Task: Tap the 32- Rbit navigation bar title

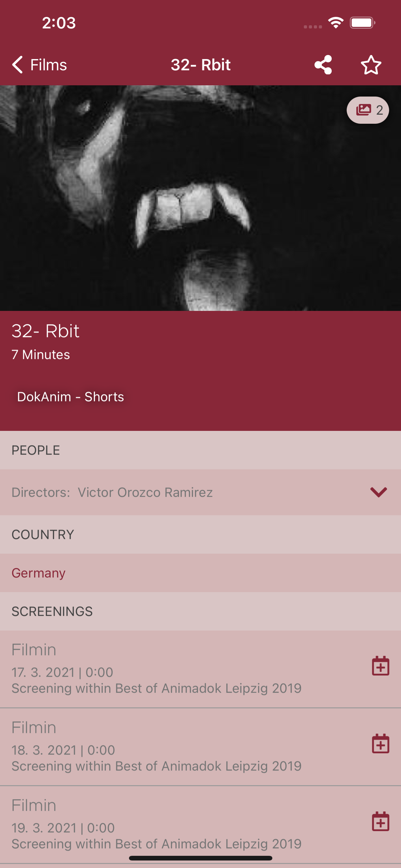Action: click(x=200, y=65)
